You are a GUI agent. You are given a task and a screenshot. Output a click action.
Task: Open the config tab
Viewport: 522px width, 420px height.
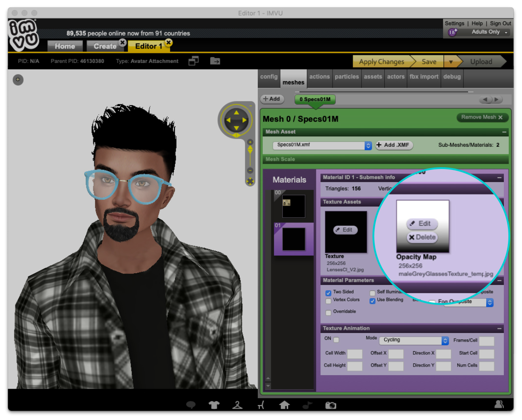[269, 77]
